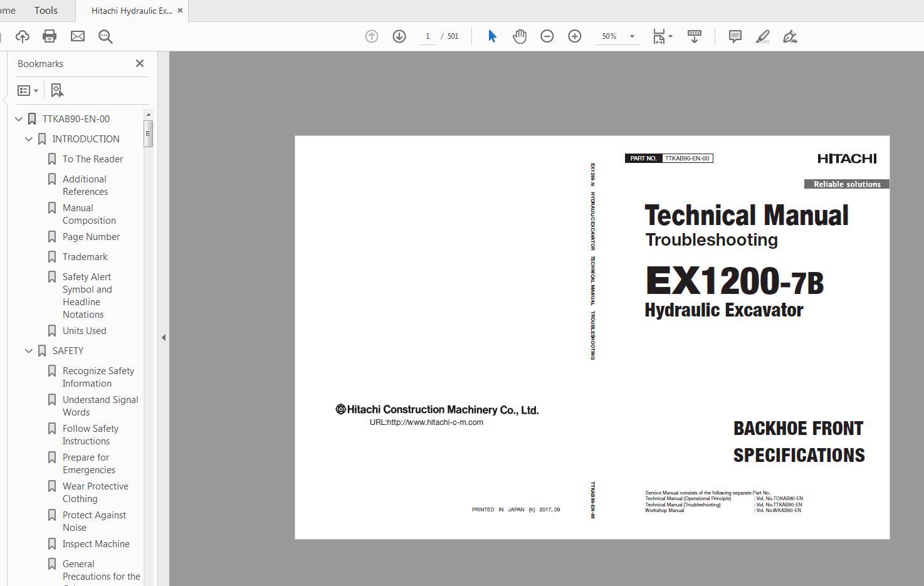This screenshot has height=586, width=924.
Task: Open Safety Alert Symbol and Headline Notations
Action: [x=87, y=295]
